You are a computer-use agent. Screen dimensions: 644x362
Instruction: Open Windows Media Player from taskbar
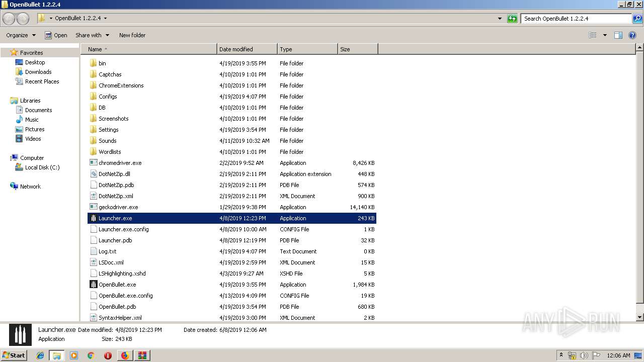74,355
